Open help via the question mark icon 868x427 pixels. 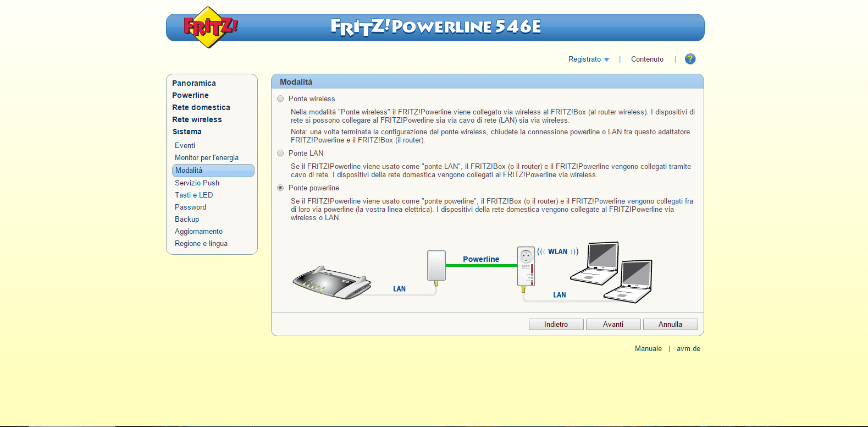coord(690,59)
